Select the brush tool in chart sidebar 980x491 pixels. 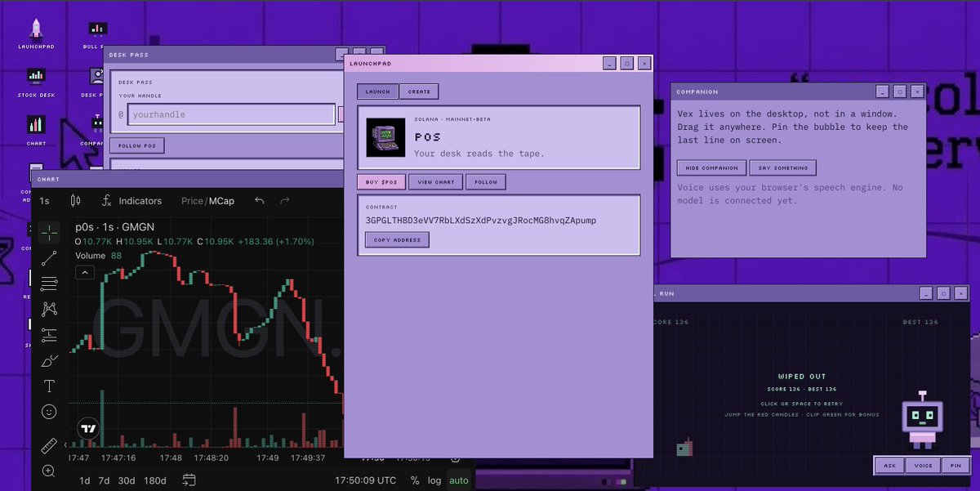tap(49, 360)
